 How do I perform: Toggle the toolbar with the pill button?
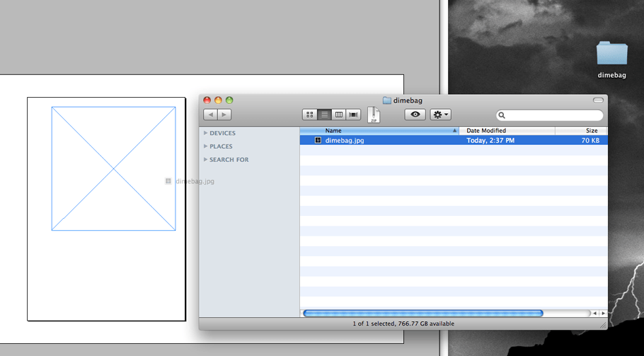click(x=598, y=101)
